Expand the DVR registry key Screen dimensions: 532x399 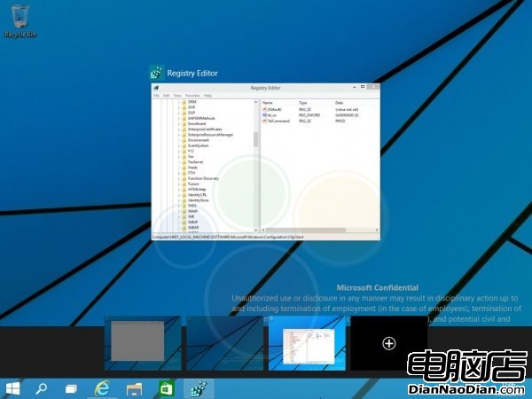tap(179, 107)
